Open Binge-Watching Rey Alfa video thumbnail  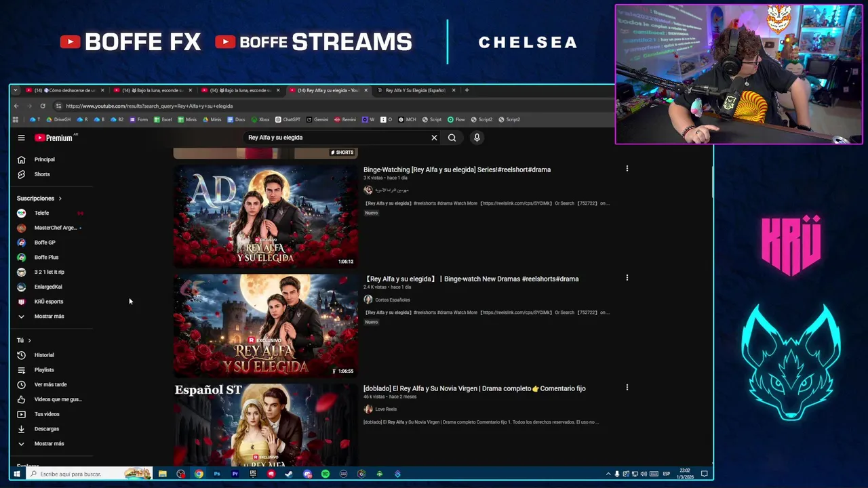(x=266, y=216)
